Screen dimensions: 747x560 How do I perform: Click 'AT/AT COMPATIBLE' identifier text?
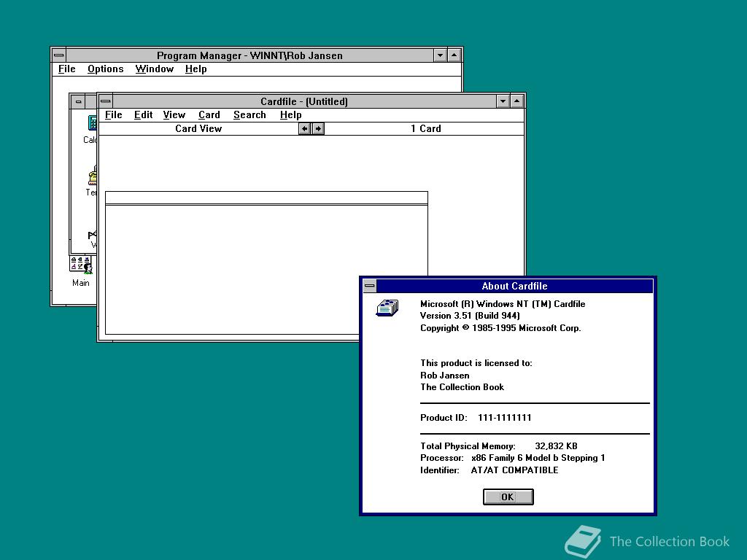tap(514, 470)
